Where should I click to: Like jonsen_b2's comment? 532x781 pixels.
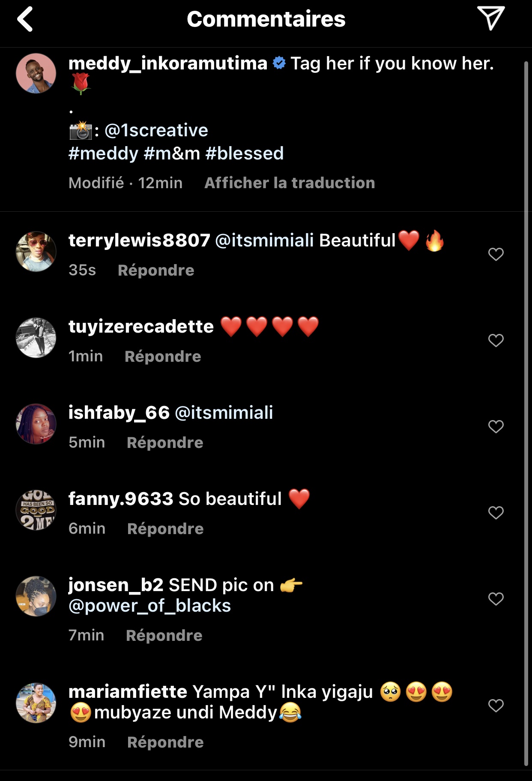click(x=496, y=599)
